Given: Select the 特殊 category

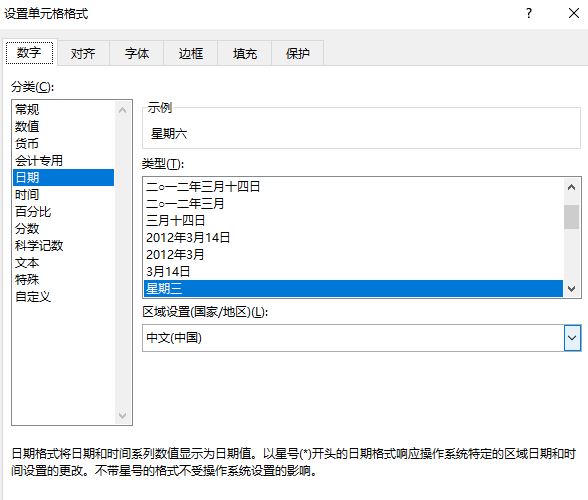Looking at the screenshot, I should pyautogui.click(x=63, y=279).
